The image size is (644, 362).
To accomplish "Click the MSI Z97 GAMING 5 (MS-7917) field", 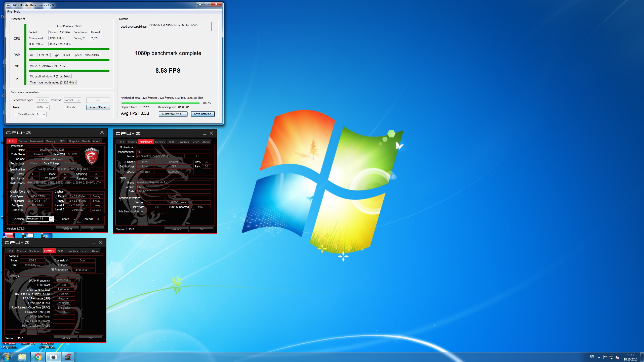I will [48, 66].
